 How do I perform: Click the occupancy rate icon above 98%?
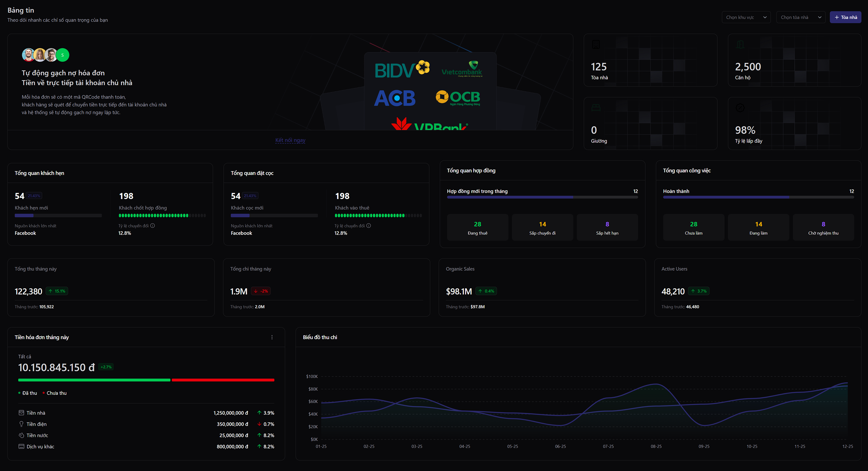point(740,108)
